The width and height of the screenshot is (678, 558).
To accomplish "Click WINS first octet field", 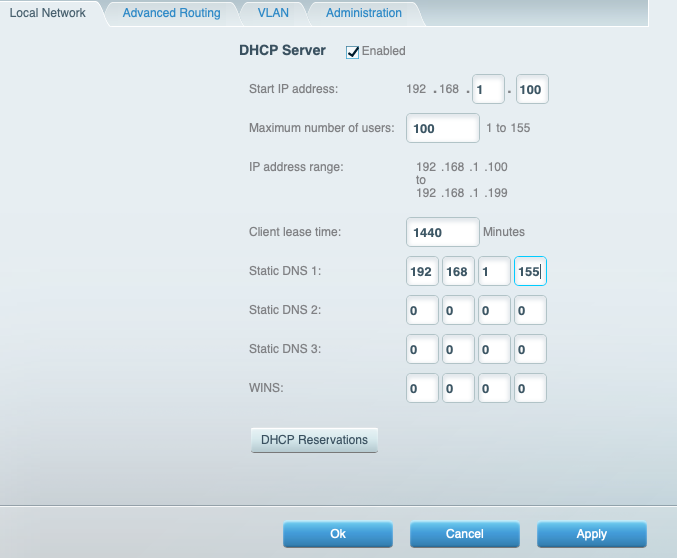I will (422, 388).
